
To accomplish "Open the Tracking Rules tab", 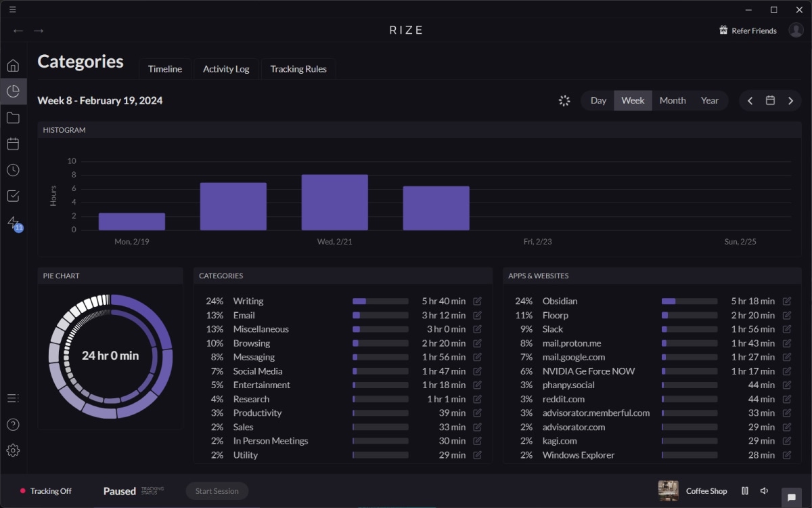I will [298, 69].
